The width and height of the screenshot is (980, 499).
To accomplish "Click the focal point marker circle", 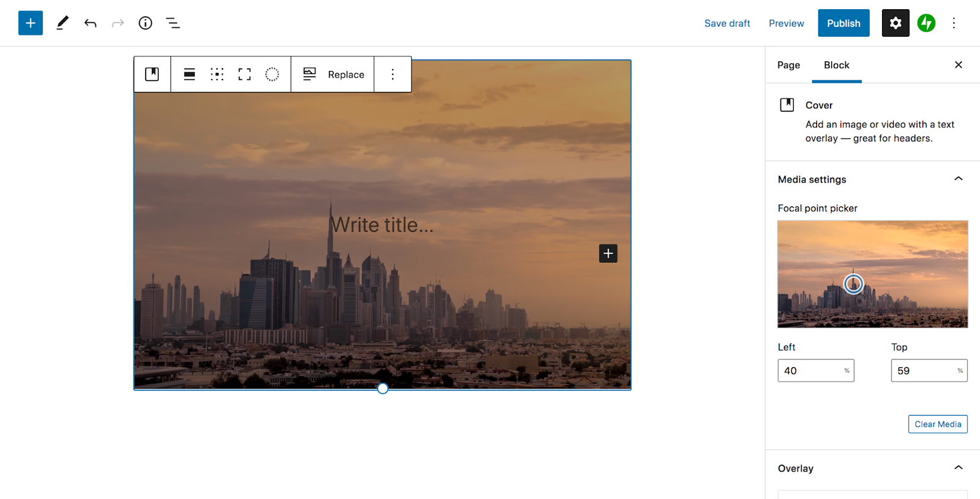I will point(854,283).
